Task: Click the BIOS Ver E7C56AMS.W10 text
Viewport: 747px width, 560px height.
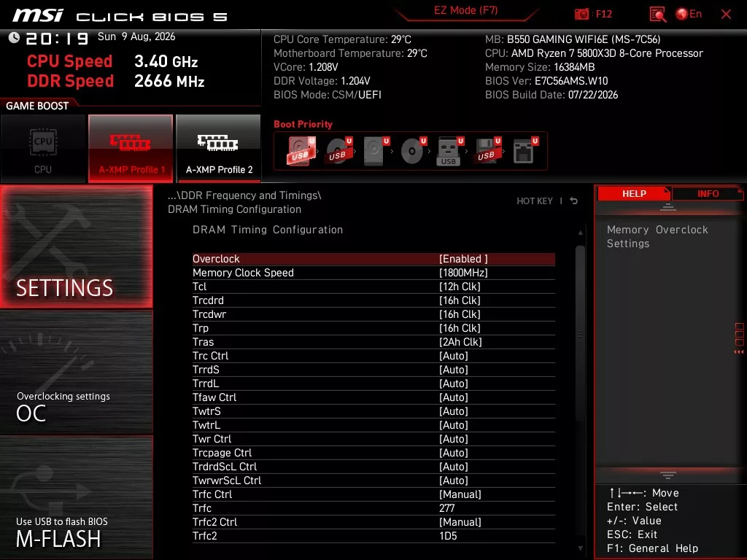Action: (546, 81)
